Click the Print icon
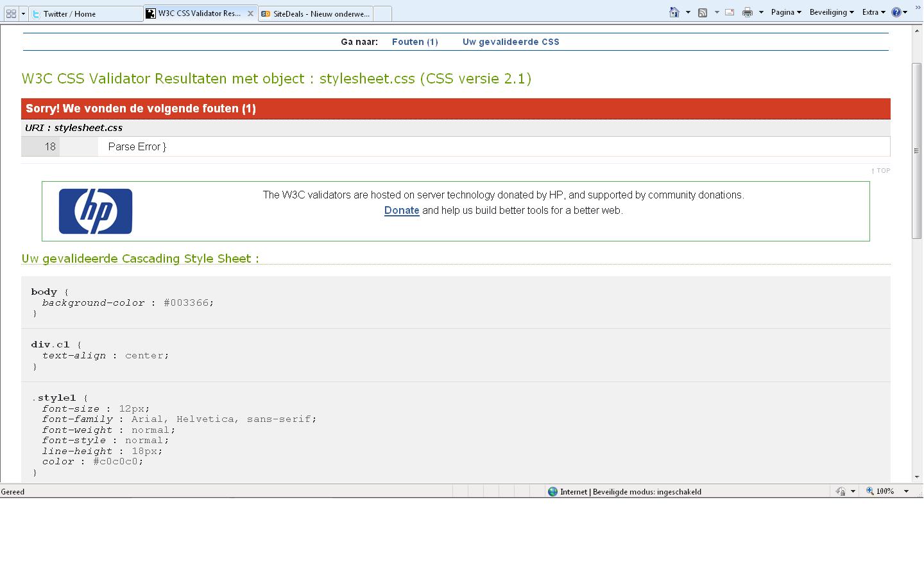This screenshot has height=578, width=924. click(x=748, y=12)
